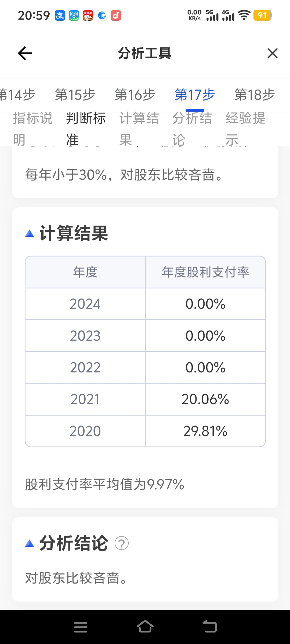Switch to the 第14步 tab
The width and height of the screenshot is (290, 644).
point(17,95)
